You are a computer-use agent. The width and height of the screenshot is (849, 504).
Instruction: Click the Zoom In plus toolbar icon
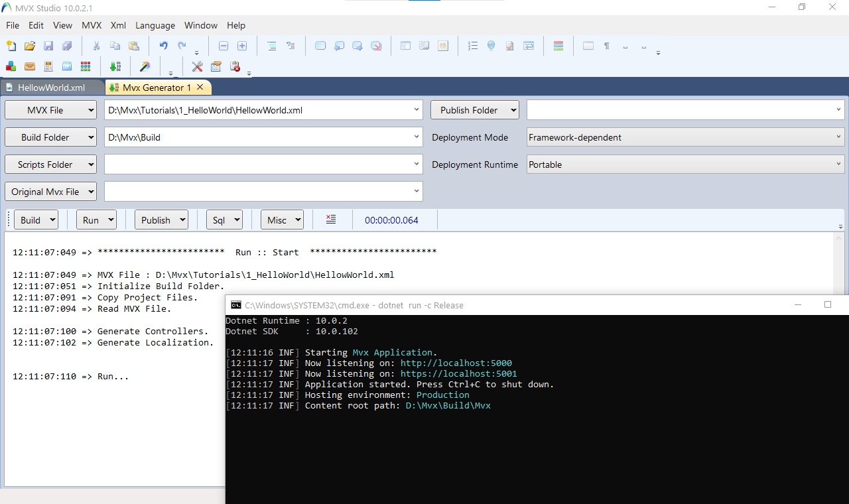tap(242, 46)
